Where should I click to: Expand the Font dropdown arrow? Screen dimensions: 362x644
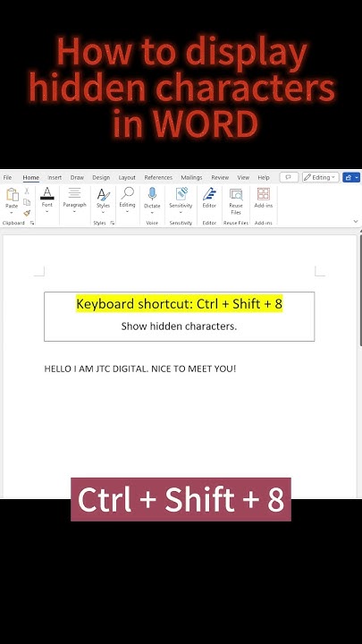pyautogui.click(x=47, y=211)
